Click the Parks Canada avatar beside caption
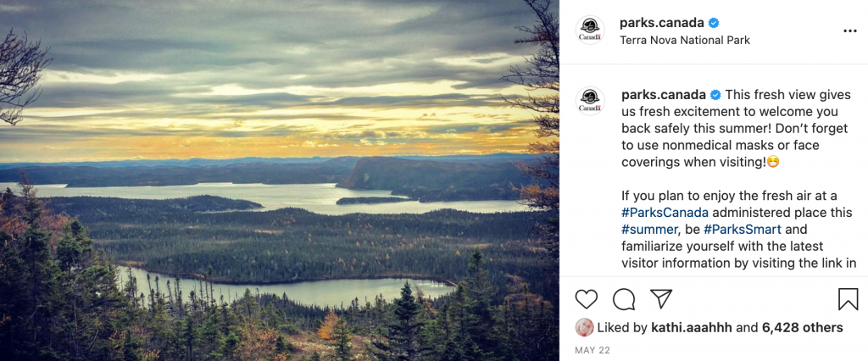 [590, 102]
